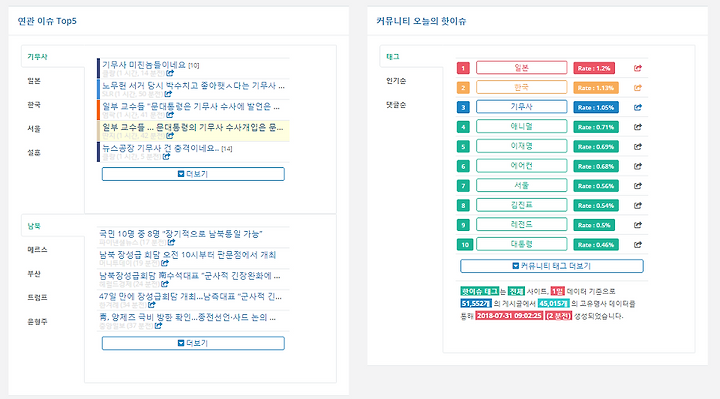Viewport: 720px width, 399px height.
Task: Open article '국민 10명 중 8명 장기적으로 남북통일 가능'
Action: pyautogui.click(x=180, y=234)
